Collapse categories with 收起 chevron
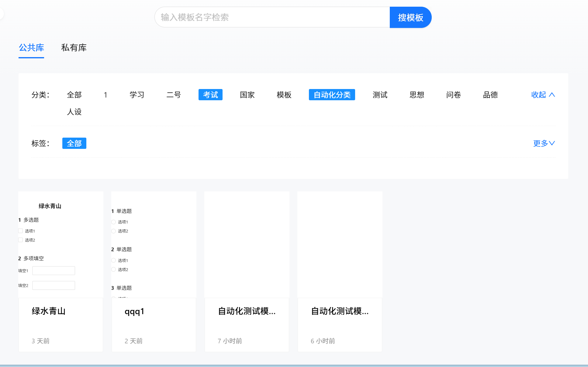 (543, 95)
